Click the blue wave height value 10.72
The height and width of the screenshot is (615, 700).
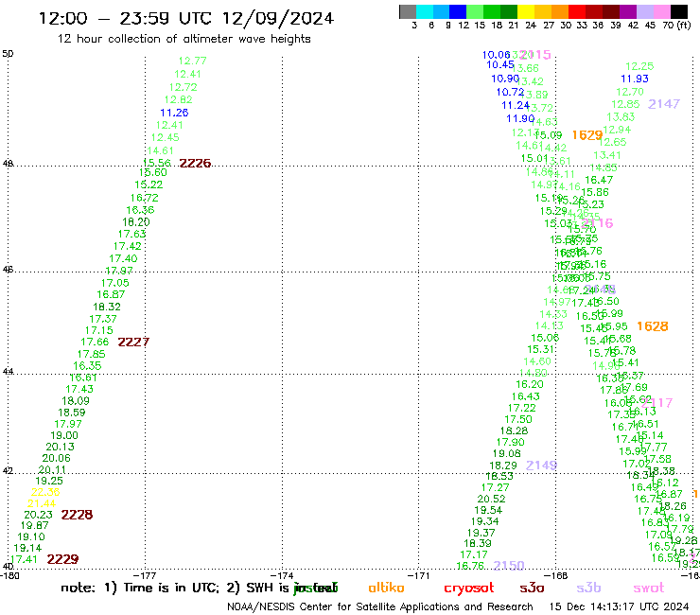[x=510, y=92]
